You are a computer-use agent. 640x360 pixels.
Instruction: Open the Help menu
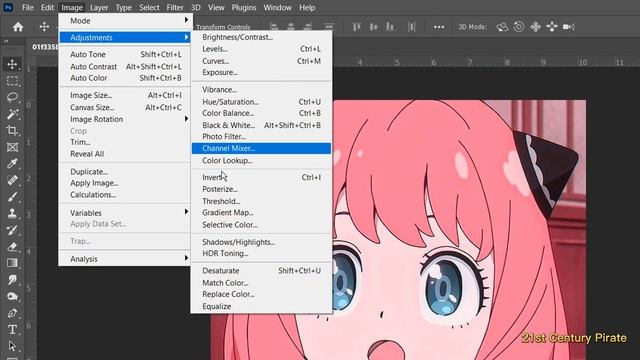[x=307, y=7]
